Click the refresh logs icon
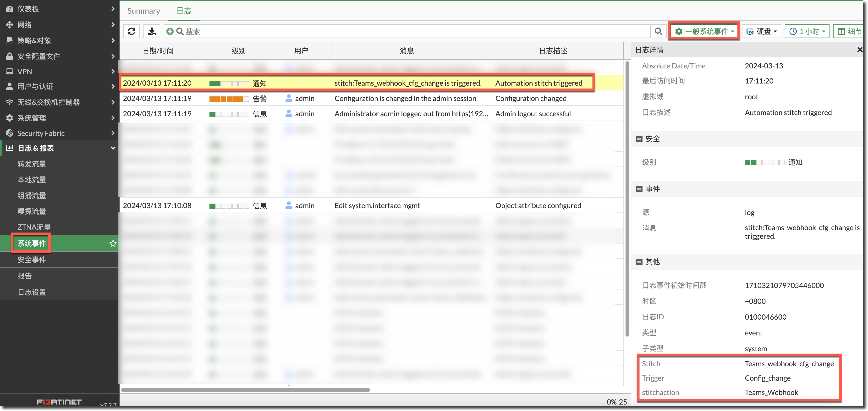Image resolution: width=868 pixels, height=411 pixels. click(132, 31)
